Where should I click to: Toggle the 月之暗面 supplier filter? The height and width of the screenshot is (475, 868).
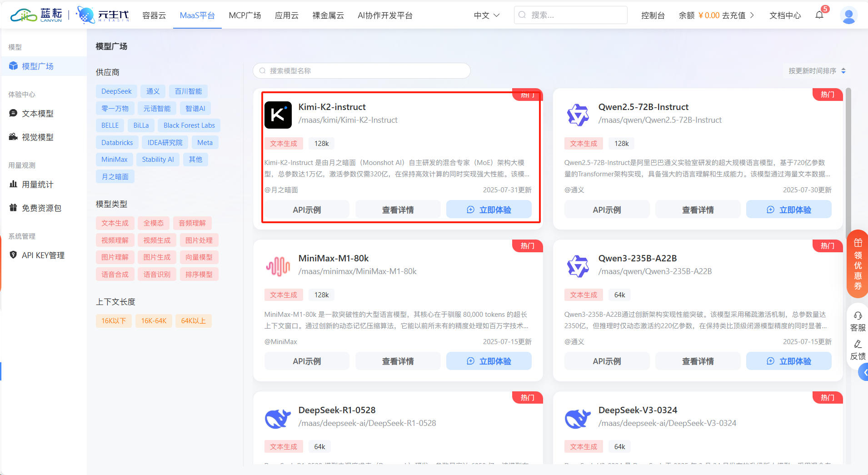[x=115, y=176]
